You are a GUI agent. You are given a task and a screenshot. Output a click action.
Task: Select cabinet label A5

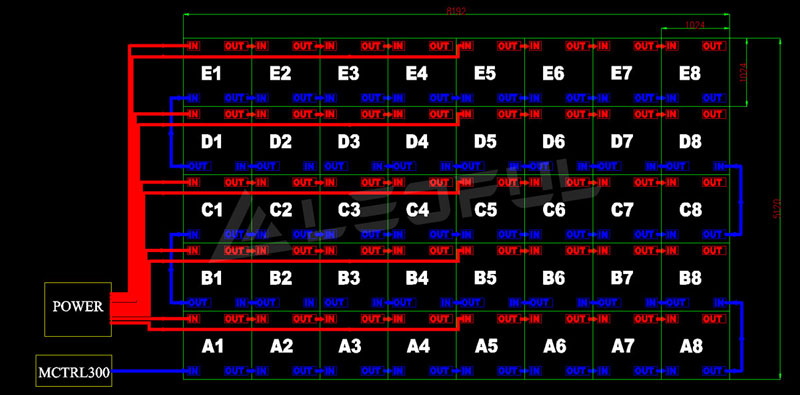[x=486, y=347]
